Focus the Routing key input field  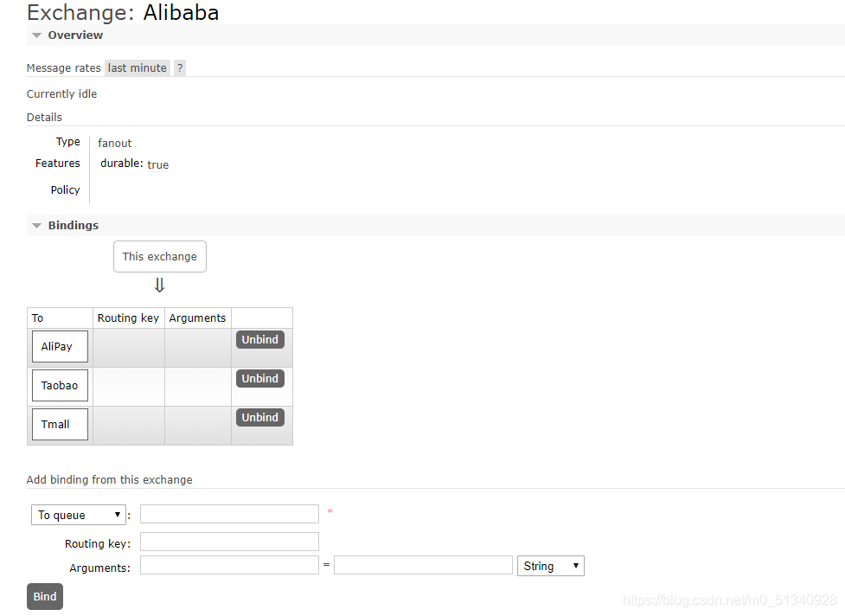[x=229, y=542]
